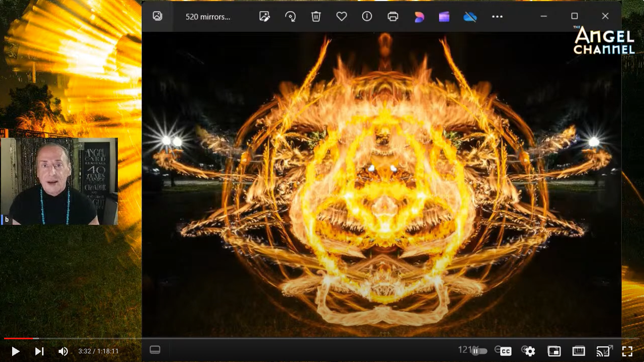The image size is (644, 362).
Task: Turn on closed captions
Action: 505,351
